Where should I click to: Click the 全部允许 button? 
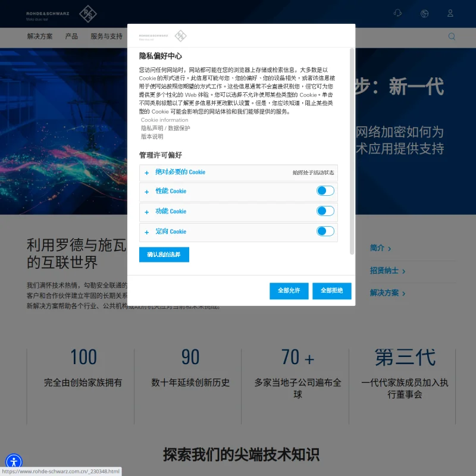[289, 291]
